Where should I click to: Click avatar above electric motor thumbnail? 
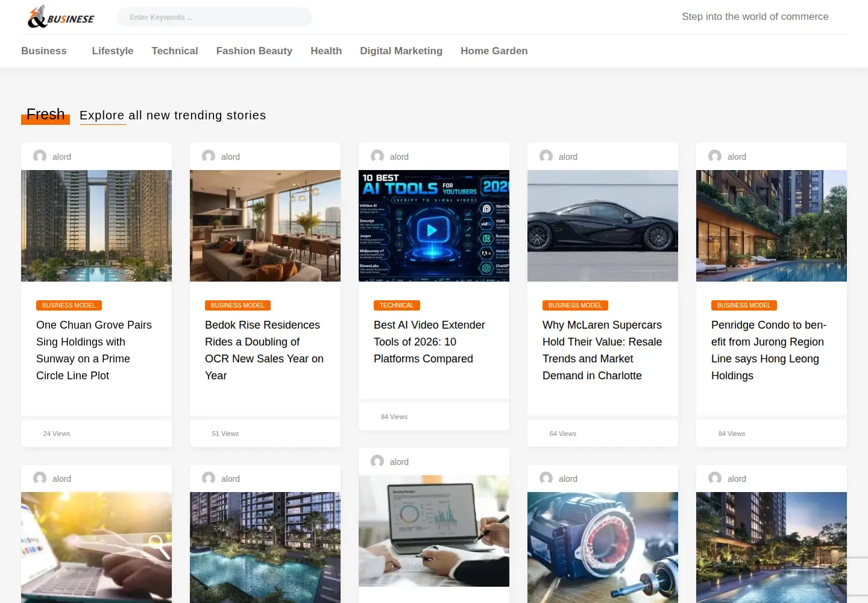pos(546,478)
